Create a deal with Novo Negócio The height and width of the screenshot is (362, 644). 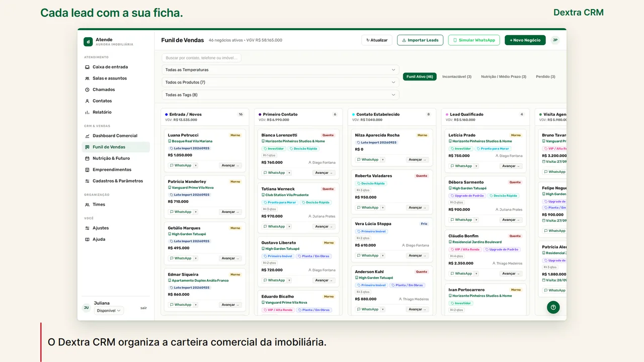pos(525,40)
